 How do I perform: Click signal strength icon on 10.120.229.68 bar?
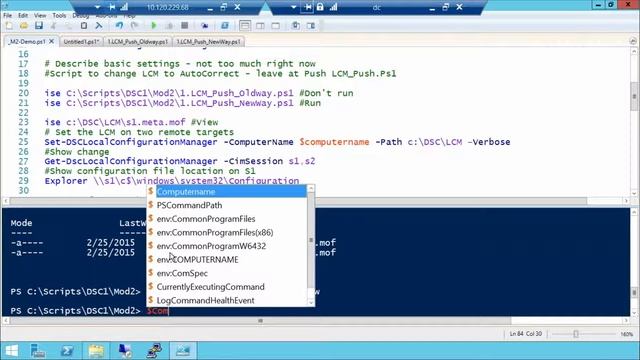click(x=124, y=7)
